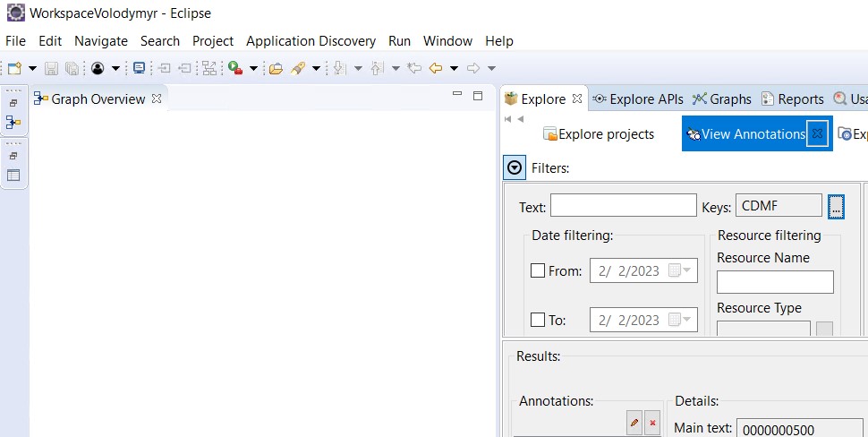Click the Save disk icon
The height and width of the screenshot is (437, 868).
[x=52, y=68]
